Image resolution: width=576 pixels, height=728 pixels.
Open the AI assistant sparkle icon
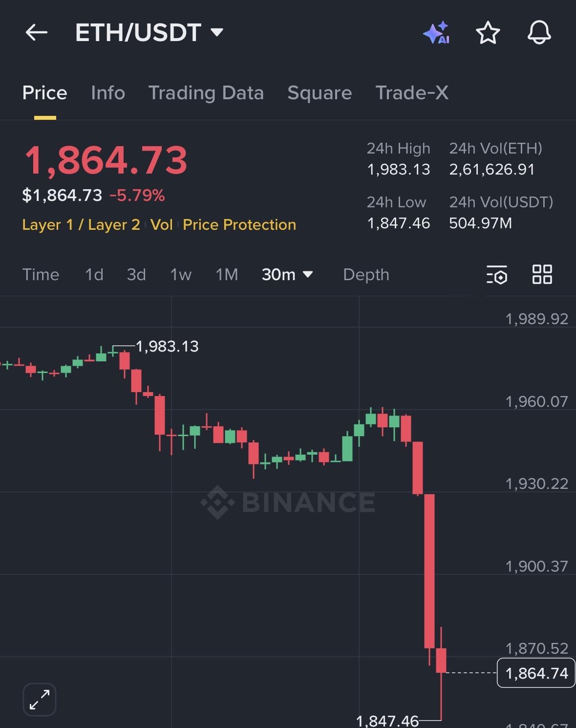(x=436, y=33)
